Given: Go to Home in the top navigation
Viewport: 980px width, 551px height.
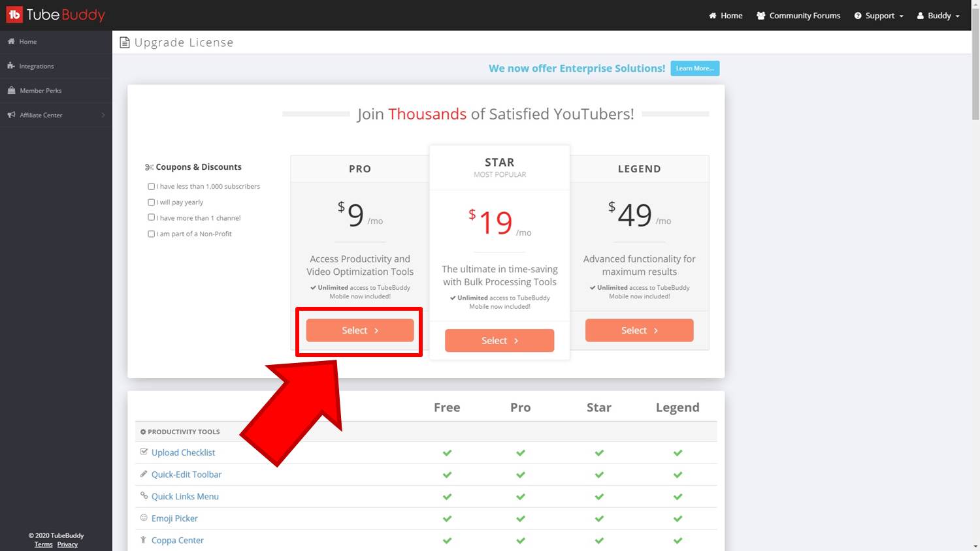Looking at the screenshot, I should point(726,16).
